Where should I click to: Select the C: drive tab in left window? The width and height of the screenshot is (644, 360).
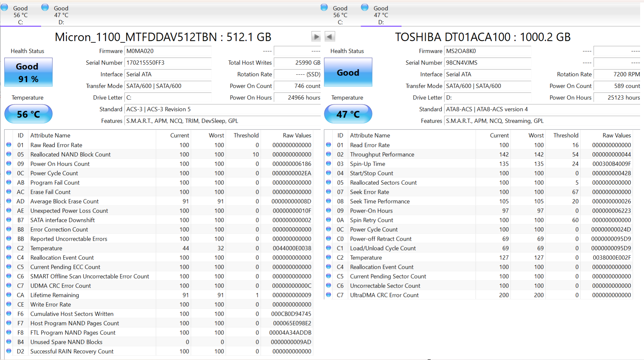tap(20, 15)
